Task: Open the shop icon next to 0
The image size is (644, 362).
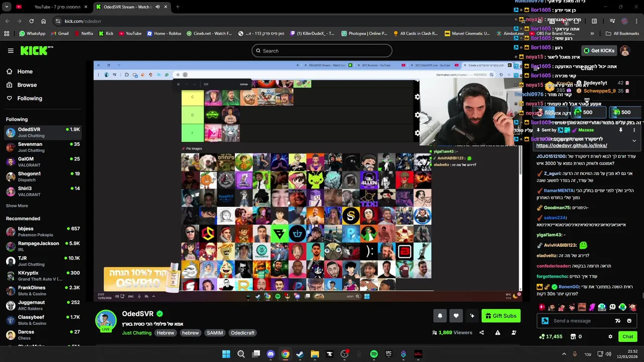Action: 573,336
